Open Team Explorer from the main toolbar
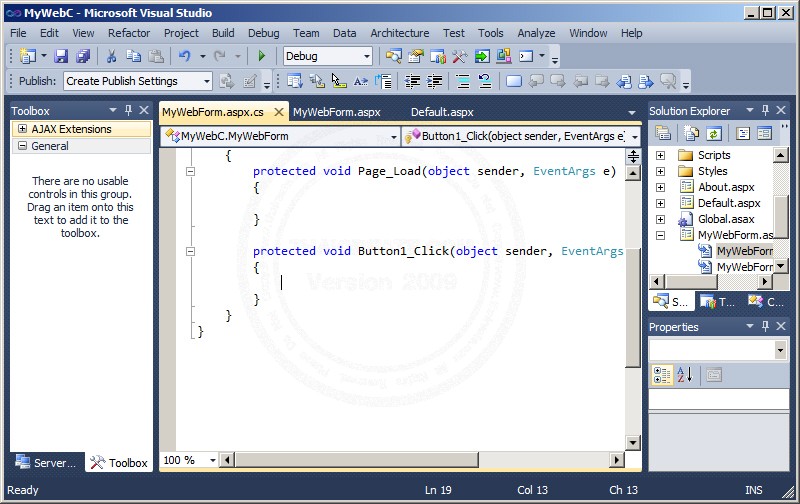 (x=438, y=56)
